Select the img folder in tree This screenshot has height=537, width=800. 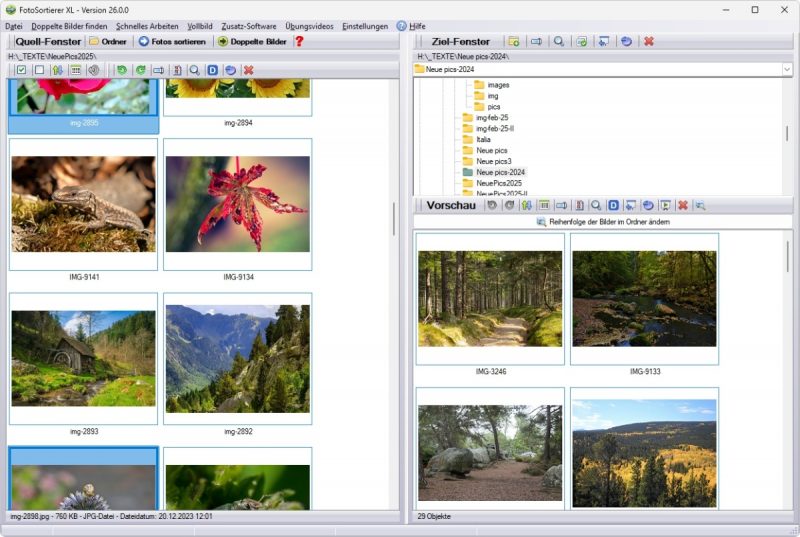[492, 96]
